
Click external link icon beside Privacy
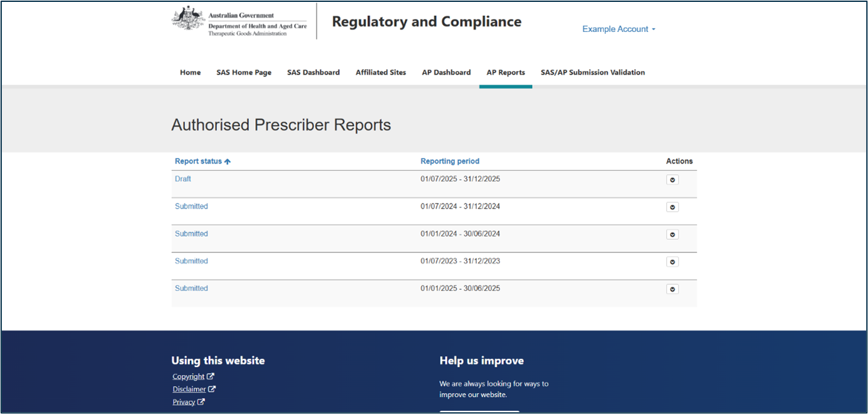pos(201,402)
